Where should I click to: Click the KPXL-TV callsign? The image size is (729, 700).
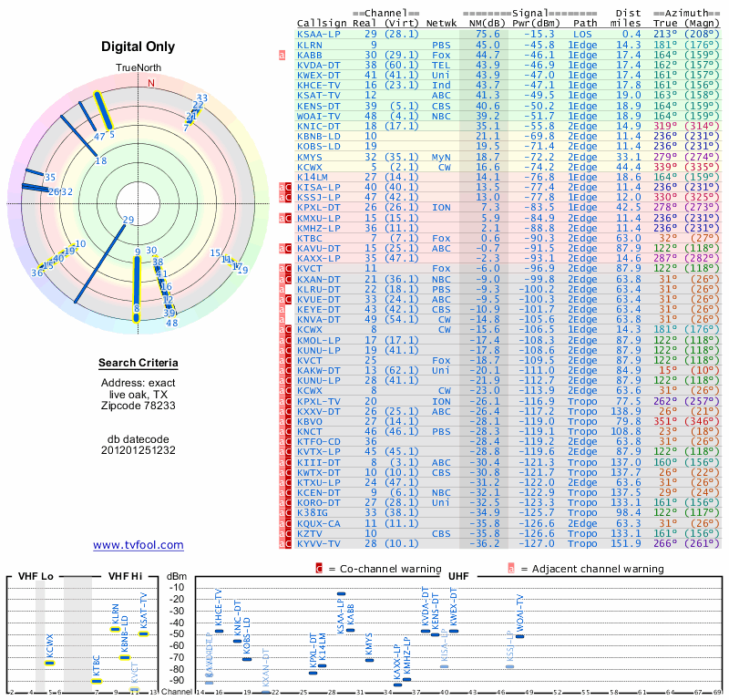click(318, 401)
